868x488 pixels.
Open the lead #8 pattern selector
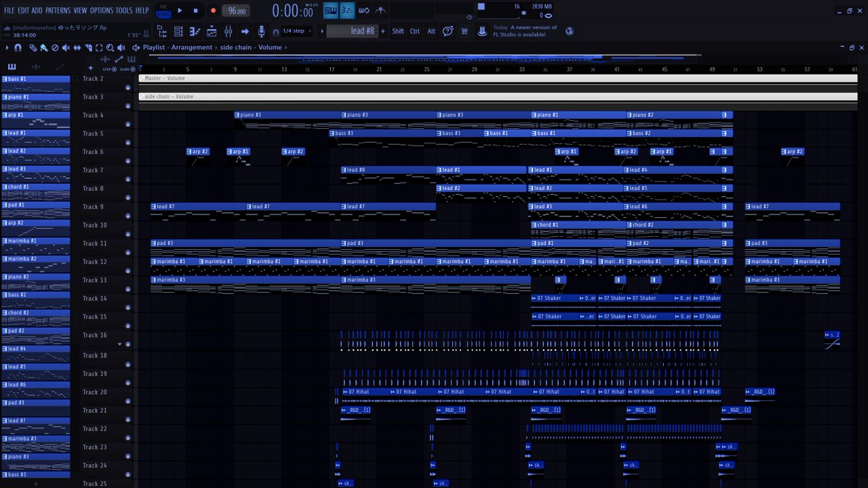pos(353,31)
